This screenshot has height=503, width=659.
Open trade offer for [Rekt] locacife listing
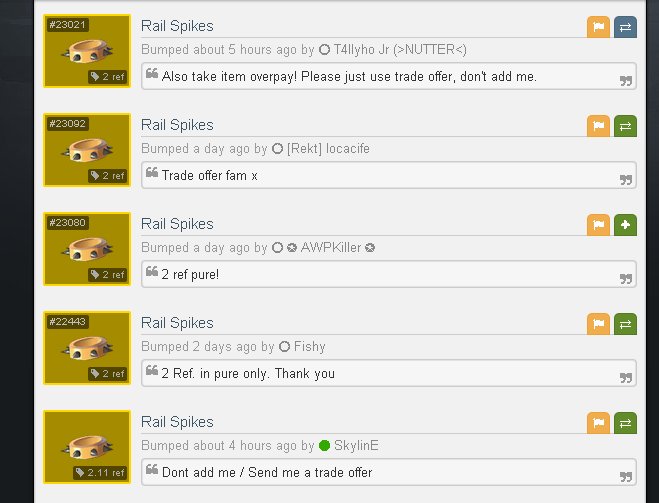[625, 126]
